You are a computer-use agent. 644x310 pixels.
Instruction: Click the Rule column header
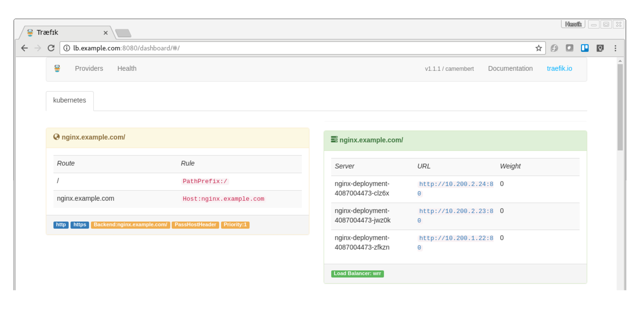tap(187, 163)
